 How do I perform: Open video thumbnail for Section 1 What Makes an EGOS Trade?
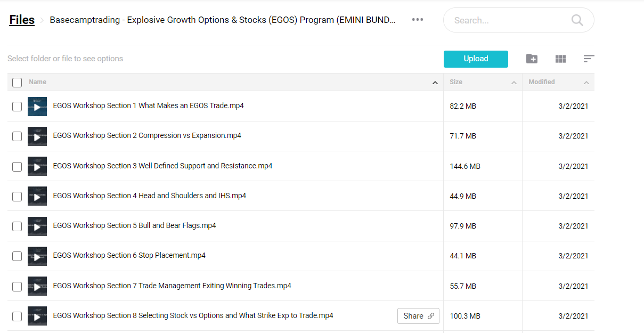click(x=37, y=107)
